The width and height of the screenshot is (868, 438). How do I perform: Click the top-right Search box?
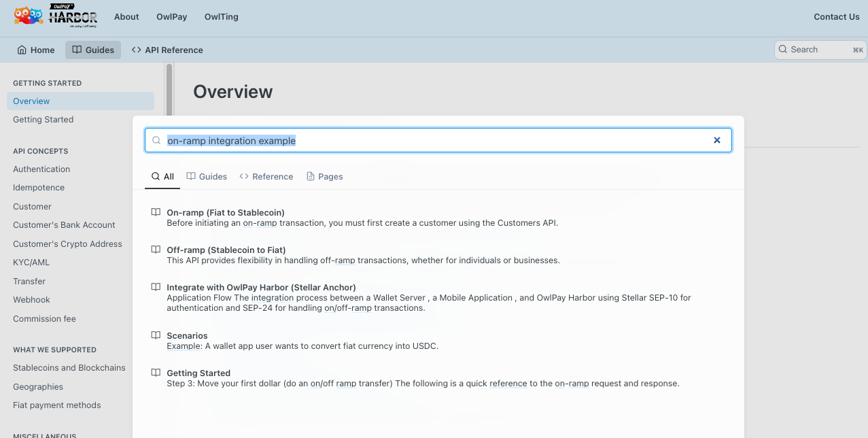(820, 50)
